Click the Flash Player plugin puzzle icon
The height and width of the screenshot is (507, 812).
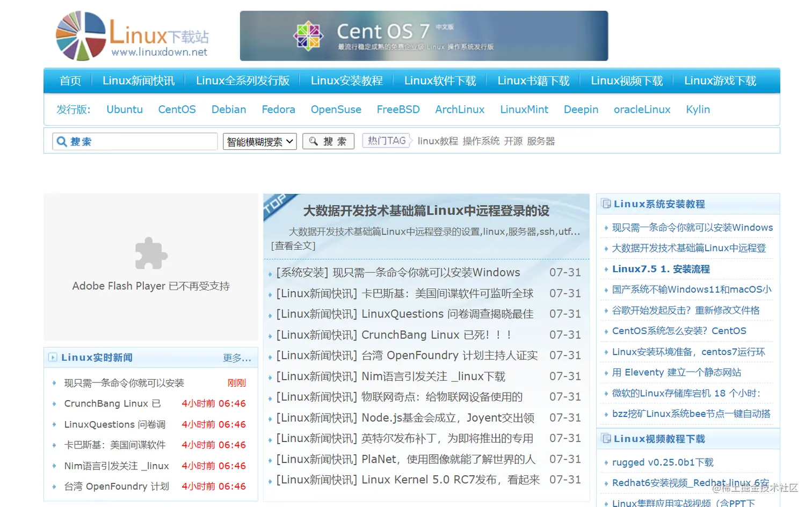click(151, 253)
